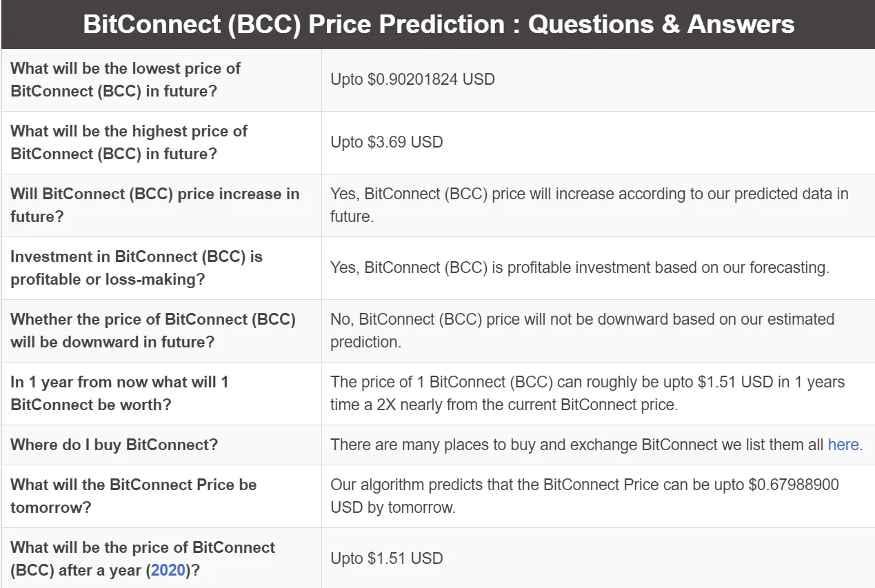Select the 'price will be downward' question
Screen dimensions: 875x588
[152, 330]
